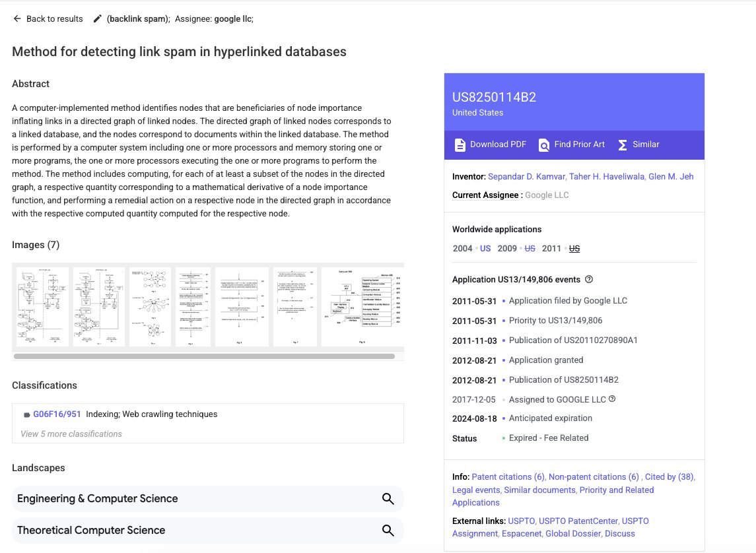Click the back arrow icon
Viewport: 756px width, 553px height.
[x=17, y=18]
